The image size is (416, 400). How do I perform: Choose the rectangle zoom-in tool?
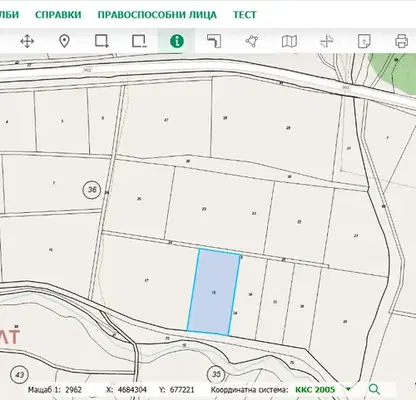tap(102, 42)
